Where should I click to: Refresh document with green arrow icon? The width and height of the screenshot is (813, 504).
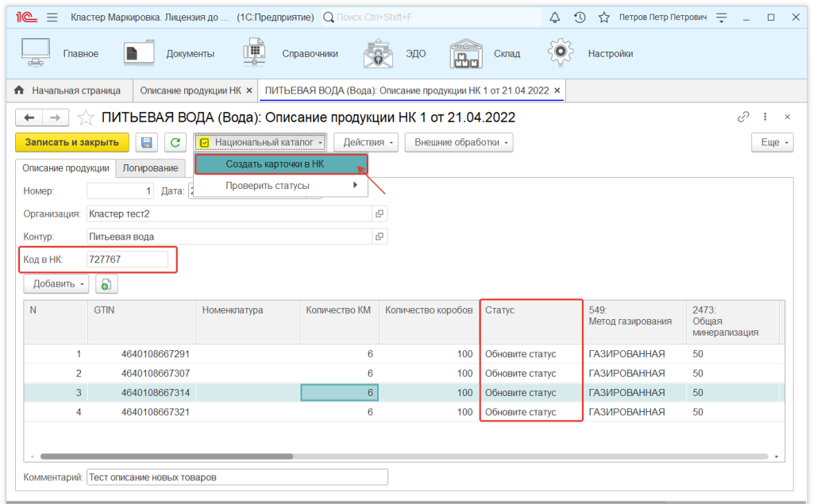click(x=175, y=142)
